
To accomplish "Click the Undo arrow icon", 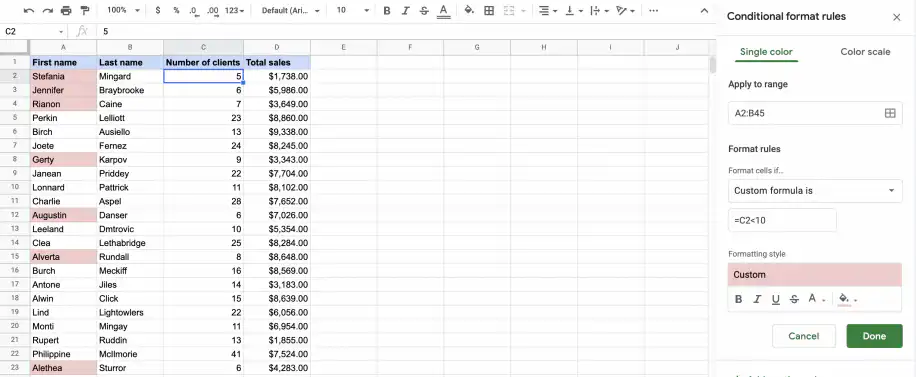I will click(x=29, y=11).
